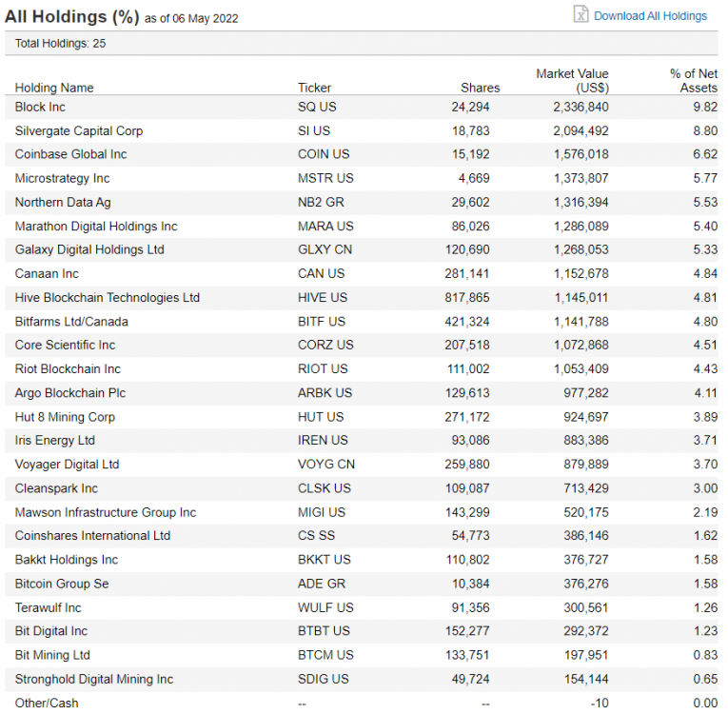
Task: Click the ARBK US ticker
Action: coord(325,393)
